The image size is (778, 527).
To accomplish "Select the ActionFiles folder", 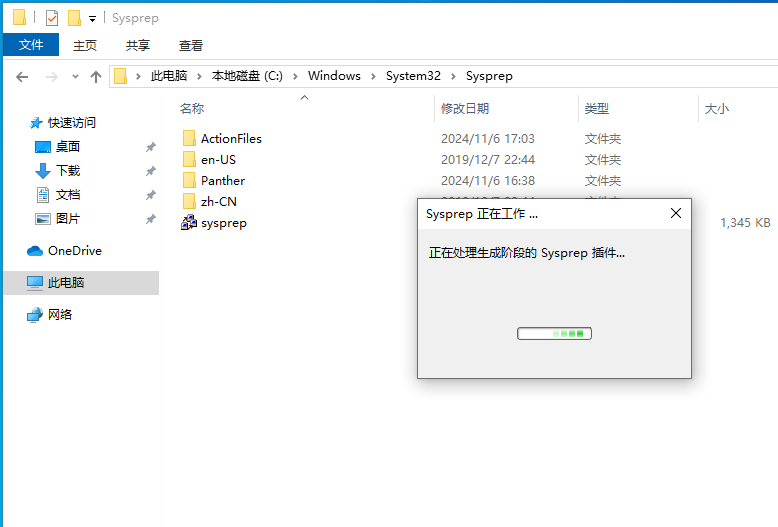I will 231,139.
